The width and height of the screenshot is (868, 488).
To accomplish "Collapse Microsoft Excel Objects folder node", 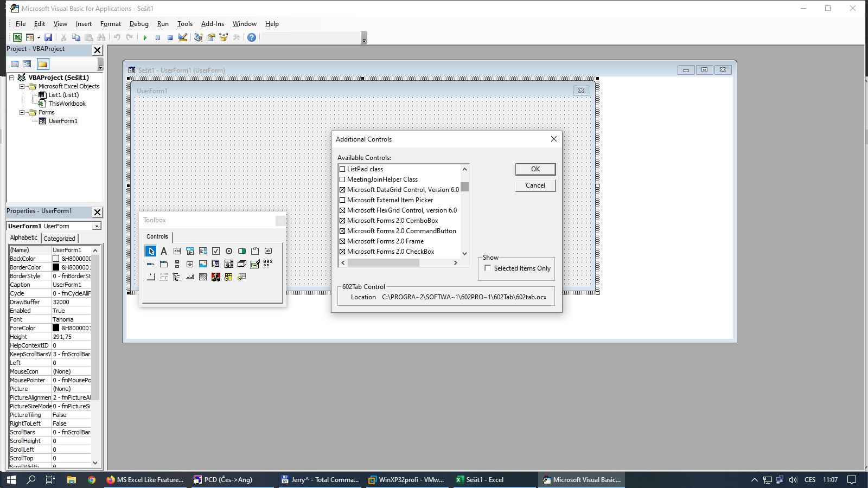I will coord(22,86).
